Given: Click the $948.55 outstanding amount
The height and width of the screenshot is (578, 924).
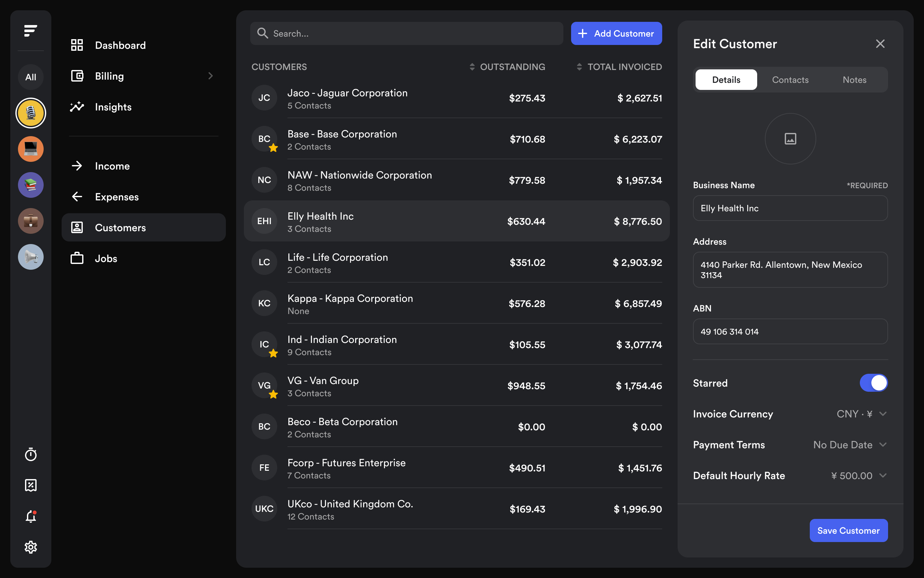Looking at the screenshot, I should tap(526, 386).
